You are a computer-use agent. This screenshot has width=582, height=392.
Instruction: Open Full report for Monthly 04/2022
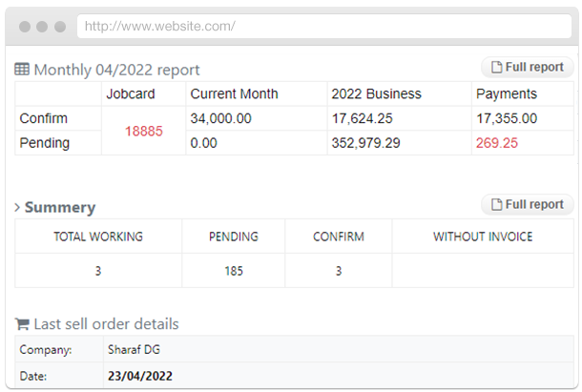click(528, 68)
